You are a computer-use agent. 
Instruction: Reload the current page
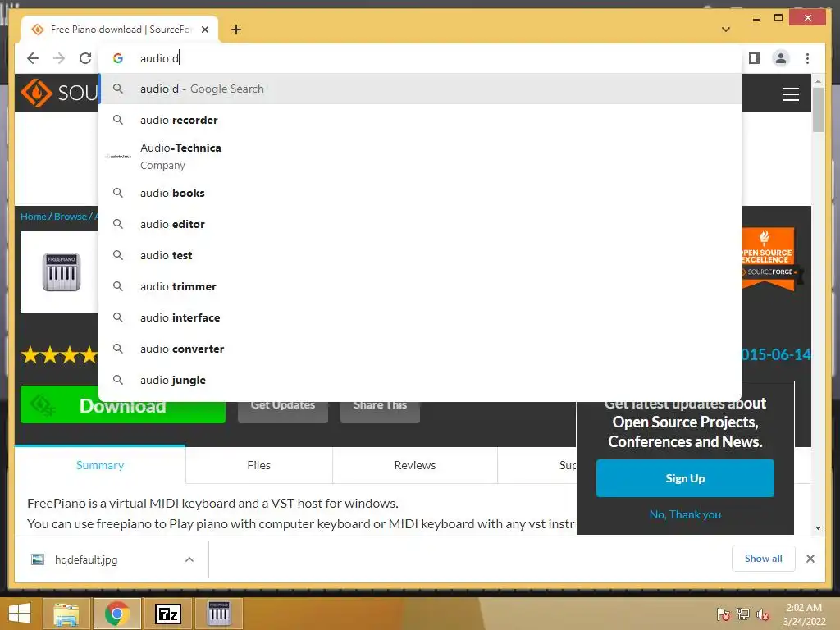pos(85,58)
